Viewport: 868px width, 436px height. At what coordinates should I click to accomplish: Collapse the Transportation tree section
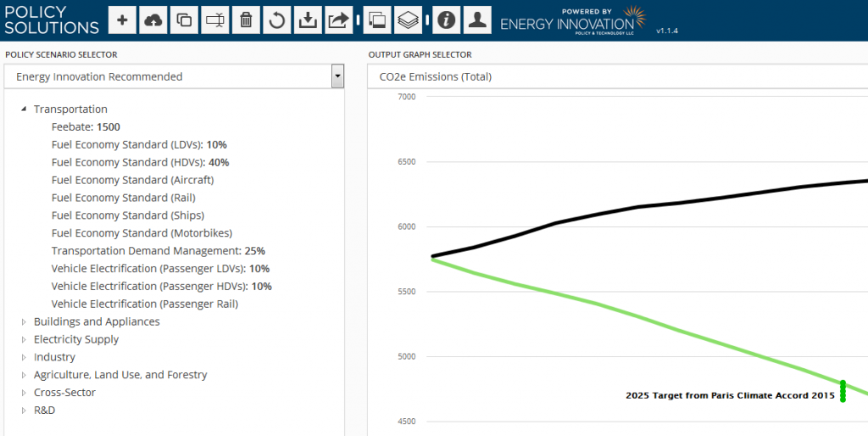point(25,109)
